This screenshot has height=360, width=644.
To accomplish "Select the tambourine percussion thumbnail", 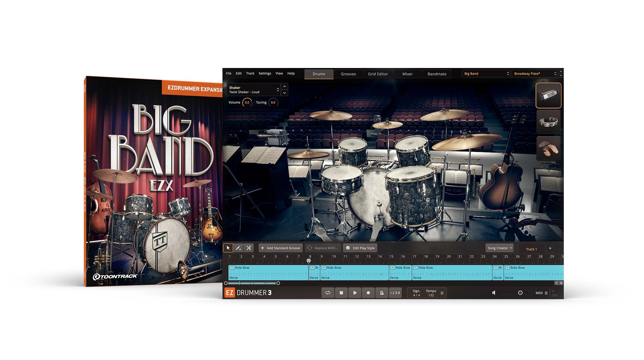I will [548, 122].
